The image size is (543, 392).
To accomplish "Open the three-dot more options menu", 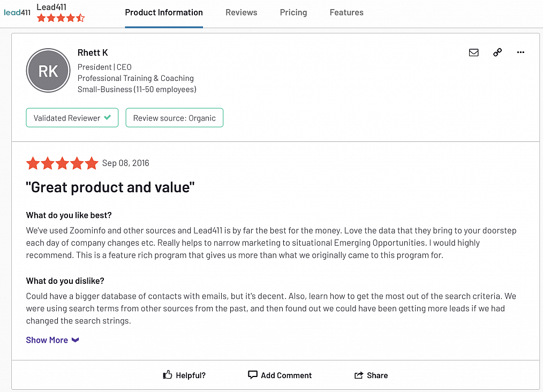I will 521,52.
